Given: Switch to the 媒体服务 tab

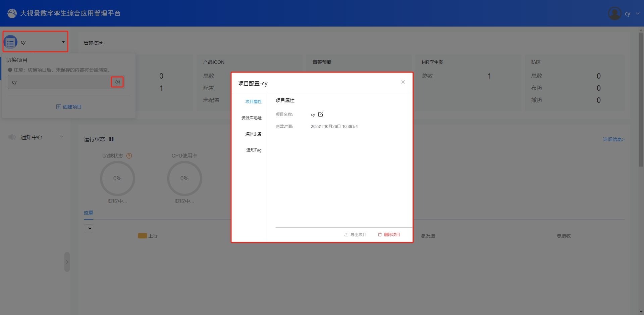Looking at the screenshot, I should click(x=254, y=134).
